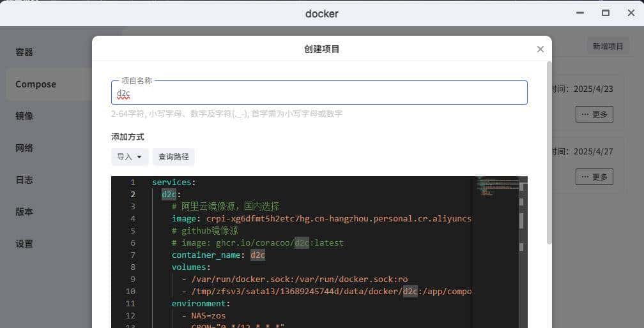Open 更多 menu for 2025/4/23 project
The image size is (644, 328).
(594, 114)
